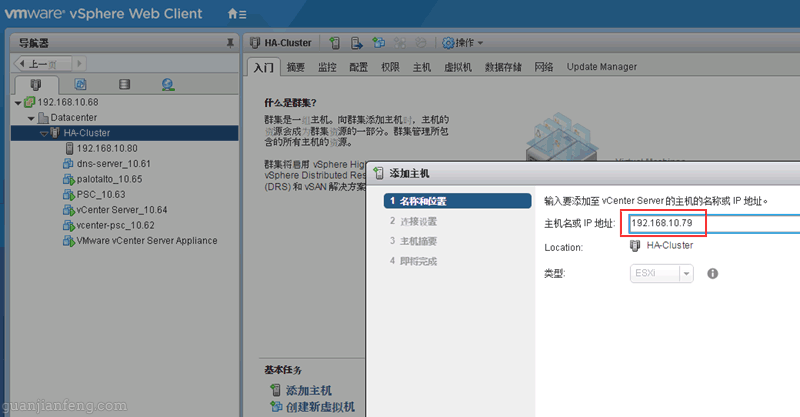This screenshot has height=417, width=800.
Task: Select wizard step 1 名称和位置
Action: (457, 201)
